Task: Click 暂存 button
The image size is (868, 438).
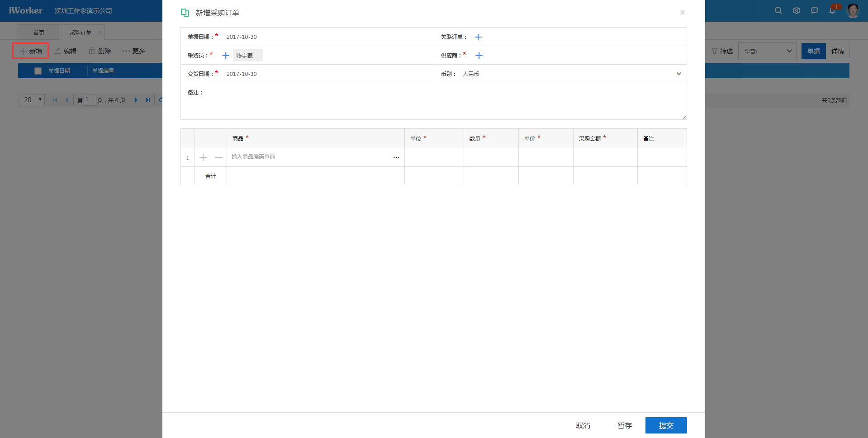Action: click(625, 425)
